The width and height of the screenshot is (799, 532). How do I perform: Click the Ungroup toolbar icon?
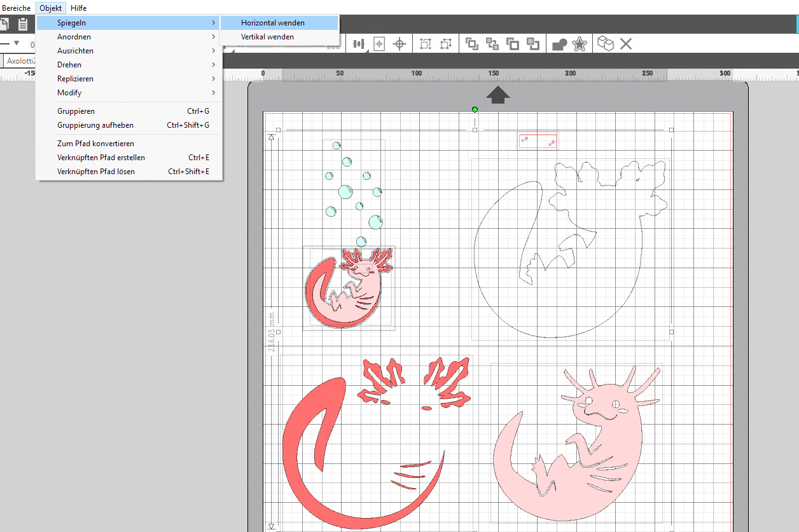[445, 44]
